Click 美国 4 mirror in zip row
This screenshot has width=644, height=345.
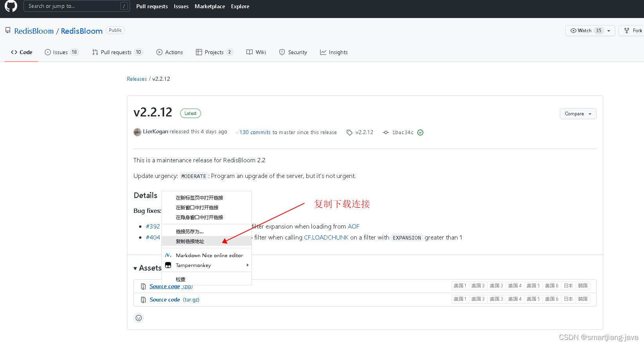[515, 286]
